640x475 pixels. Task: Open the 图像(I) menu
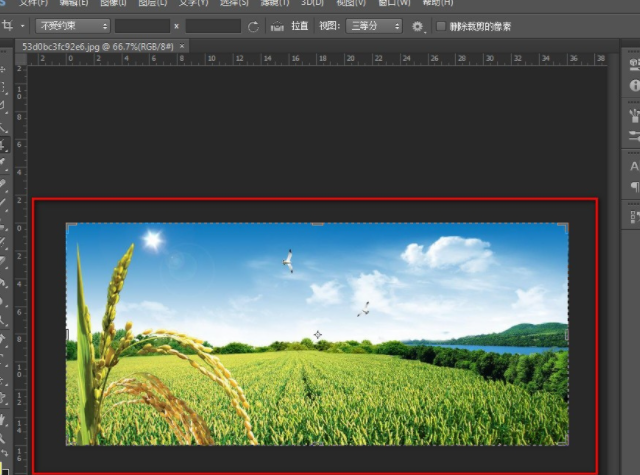point(113,3)
